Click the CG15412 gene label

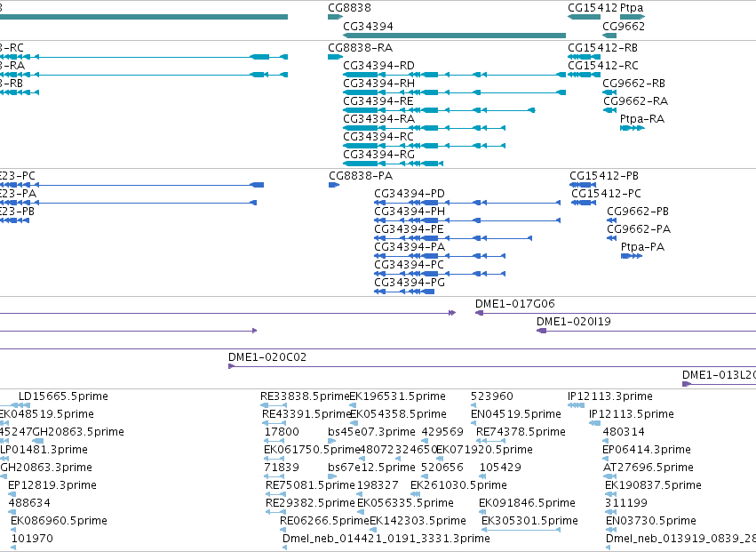click(x=592, y=8)
